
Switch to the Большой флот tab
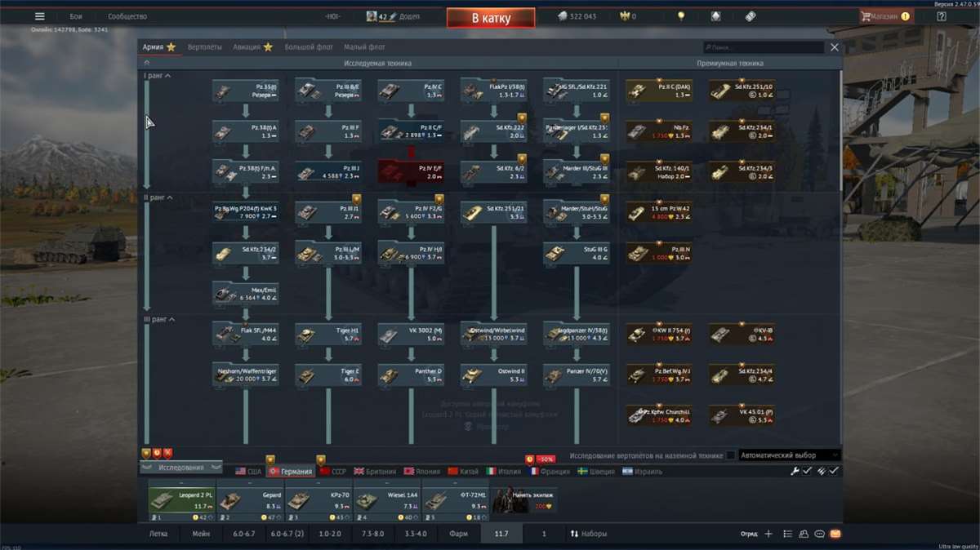pos(309,47)
